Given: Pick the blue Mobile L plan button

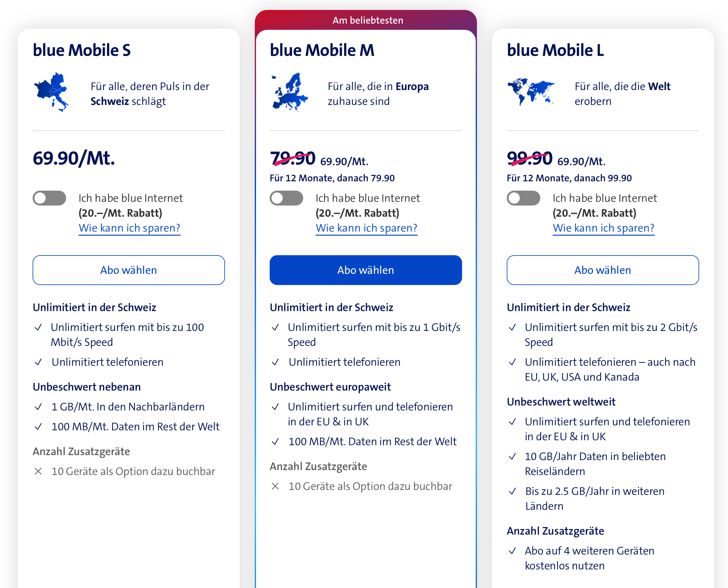Looking at the screenshot, I should [603, 270].
